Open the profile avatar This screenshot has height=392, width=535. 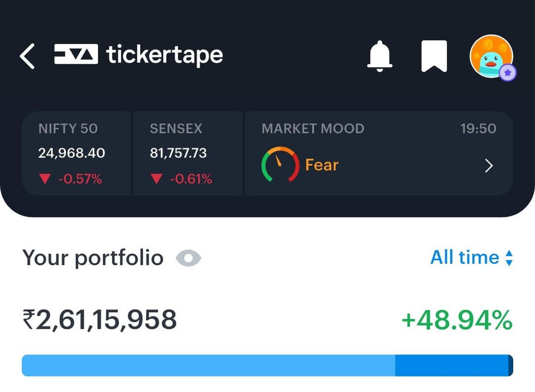tap(490, 56)
